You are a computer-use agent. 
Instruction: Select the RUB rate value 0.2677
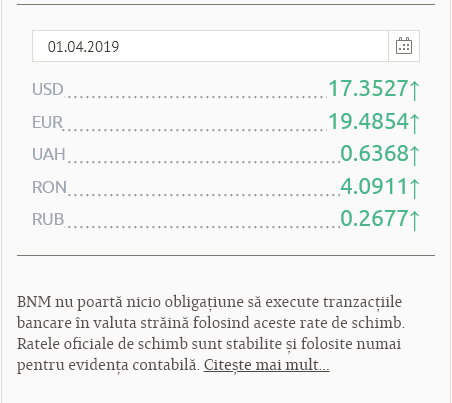(x=374, y=218)
